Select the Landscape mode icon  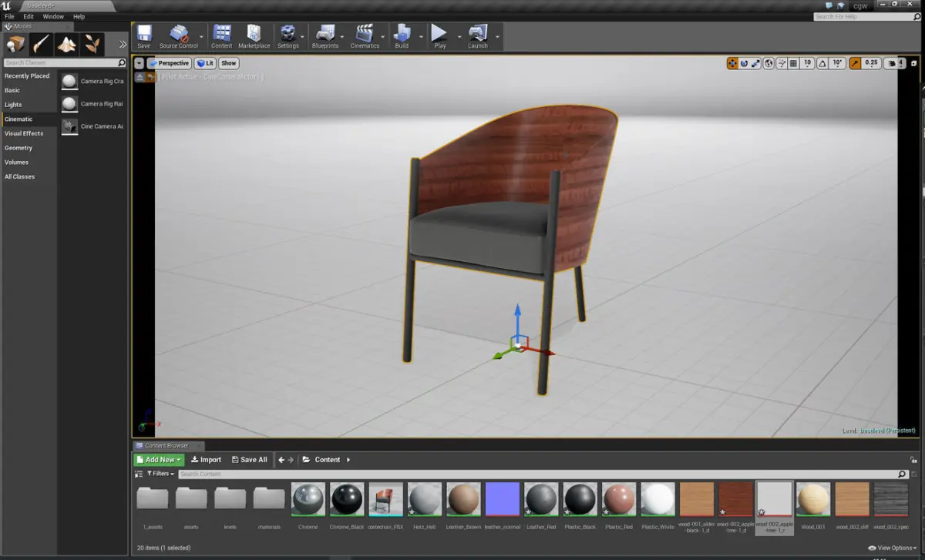coord(67,44)
